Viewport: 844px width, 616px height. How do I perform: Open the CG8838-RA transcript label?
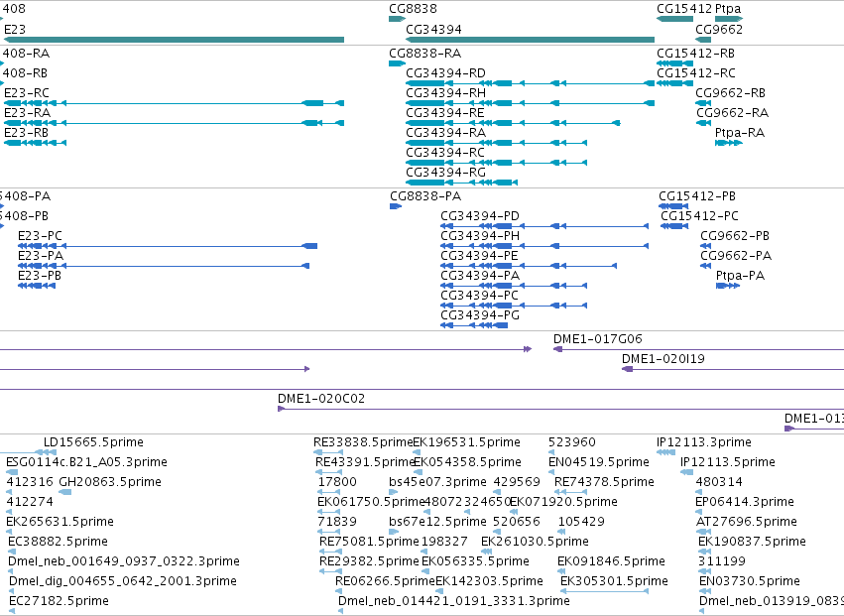pyautogui.click(x=425, y=54)
